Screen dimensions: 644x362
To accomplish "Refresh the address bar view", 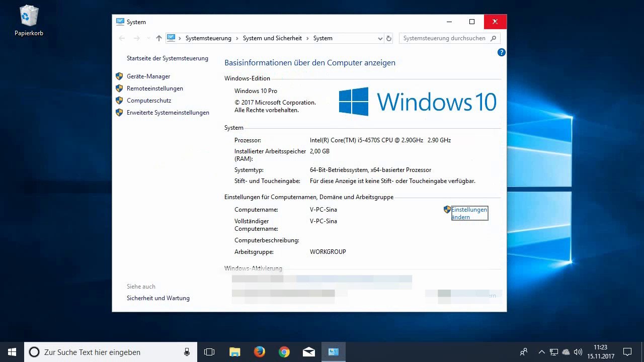I will coord(388,38).
